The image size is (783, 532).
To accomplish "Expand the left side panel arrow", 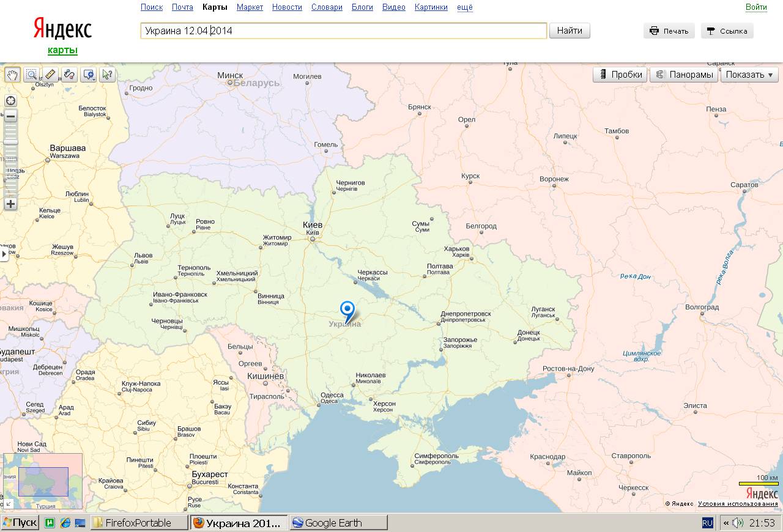I will (x=4, y=253).
